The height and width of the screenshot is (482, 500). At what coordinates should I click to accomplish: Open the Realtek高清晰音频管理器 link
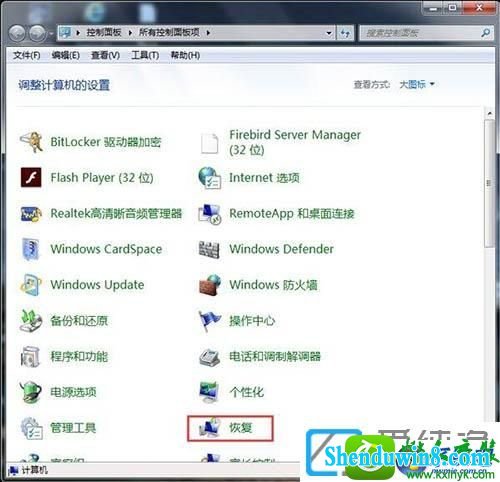[x=116, y=213]
